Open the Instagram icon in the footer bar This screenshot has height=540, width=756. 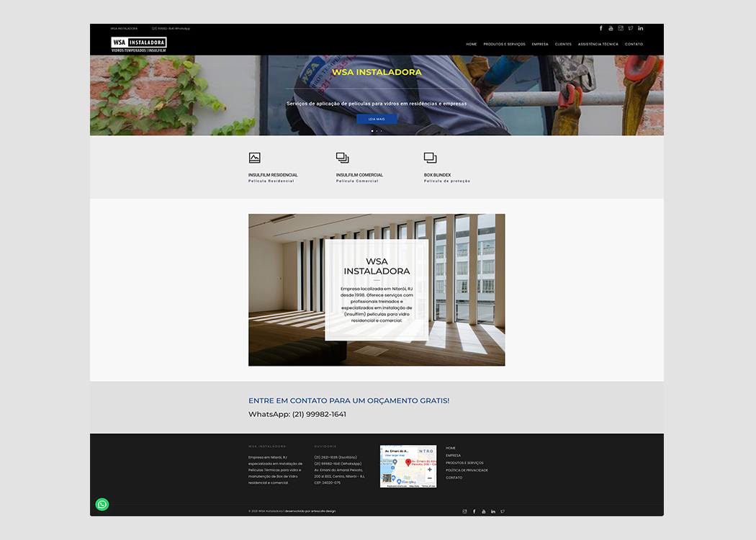465,511
